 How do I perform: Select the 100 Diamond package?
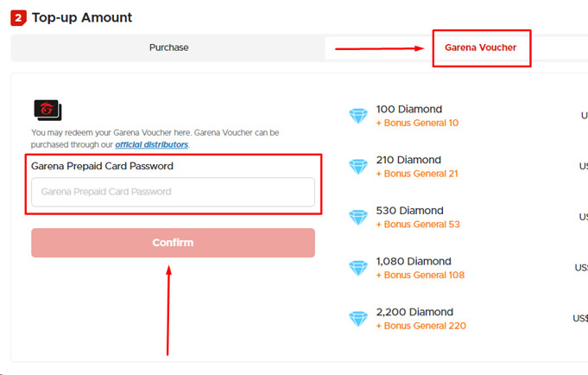tap(409, 110)
